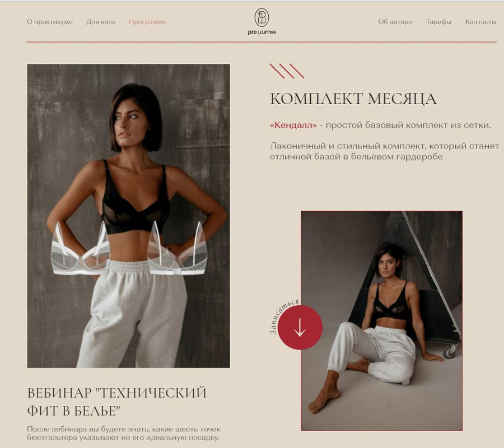Click the white bra overlay on the left
504x448 pixels.
click(x=80, y=249)
